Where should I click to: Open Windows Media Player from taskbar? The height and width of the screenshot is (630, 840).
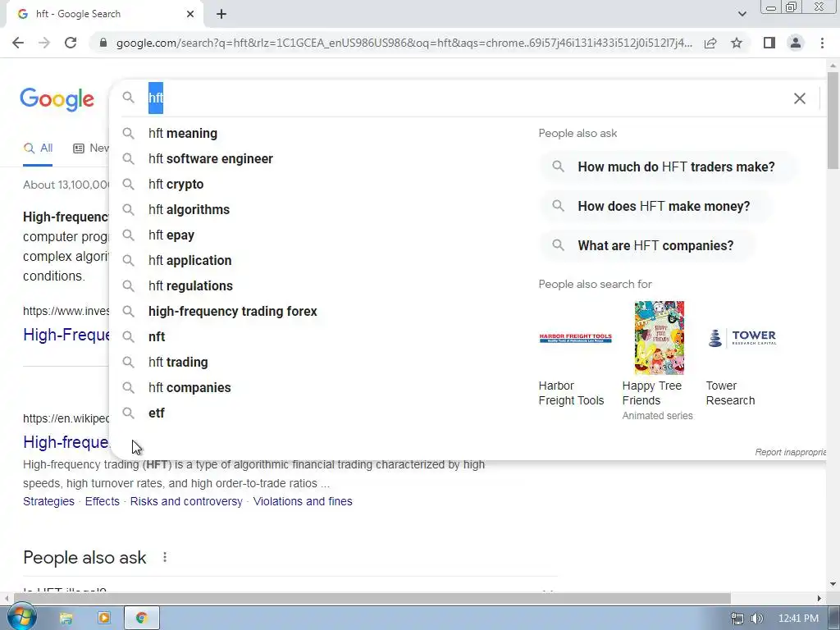point(104,619)
